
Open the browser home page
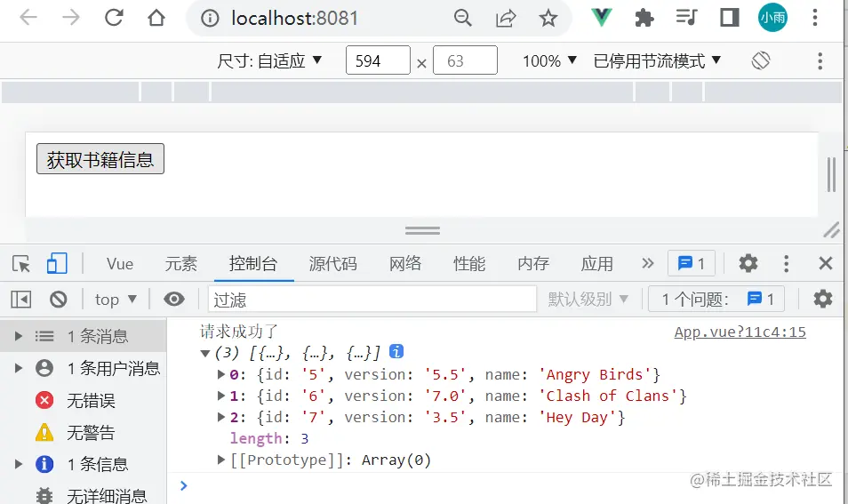click(156, 18)
